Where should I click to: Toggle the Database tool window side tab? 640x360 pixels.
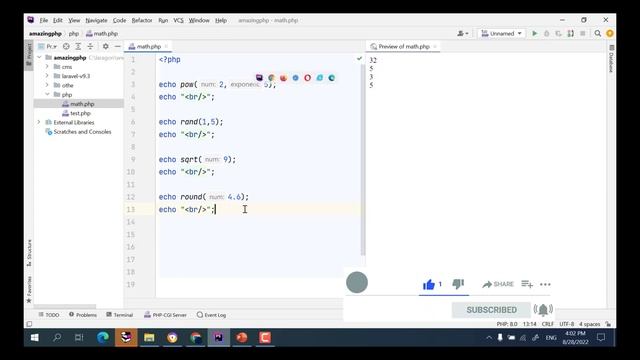[611, 59]
